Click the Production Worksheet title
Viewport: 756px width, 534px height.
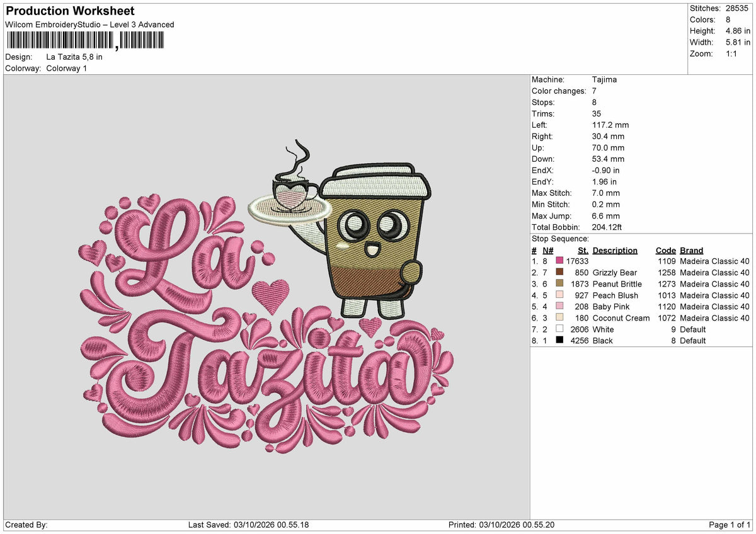point(70,11)
